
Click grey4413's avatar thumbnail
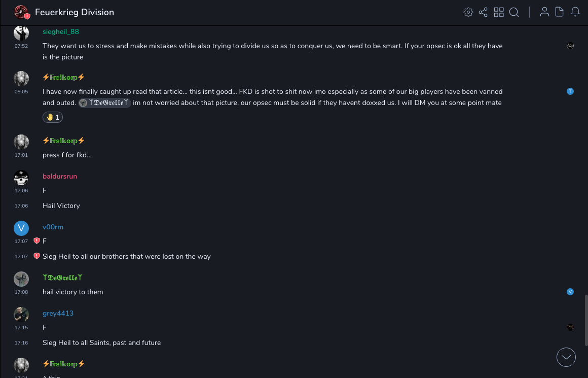[x=21, y=315]
